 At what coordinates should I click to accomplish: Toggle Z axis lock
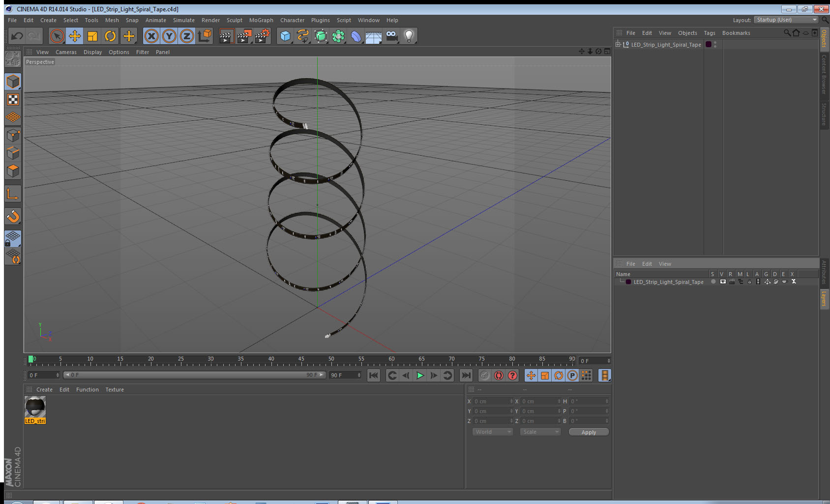coord(187,36)
